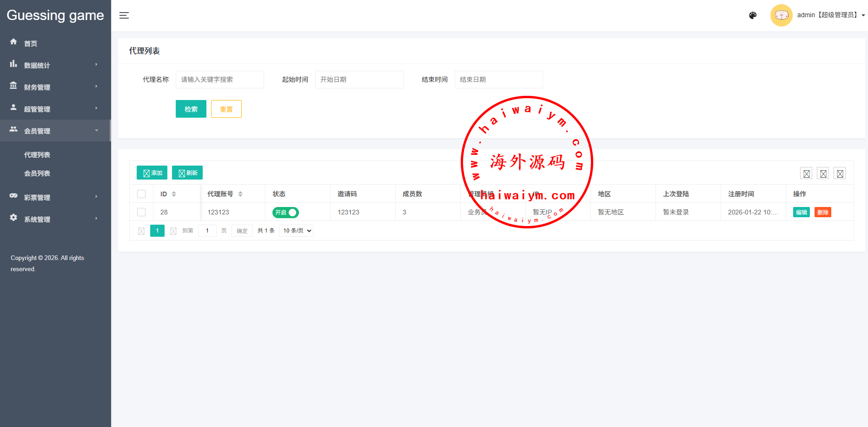The image size is (868, 427).
Task: Open 会员列表 in the sidebar submenu
Action: click(37, 173)
